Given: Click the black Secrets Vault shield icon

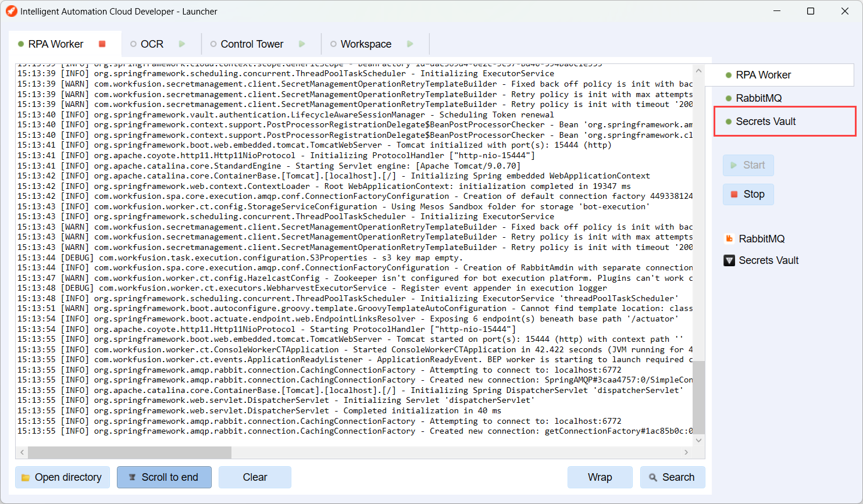Looking at the screenshot, I should pos(729,260).
